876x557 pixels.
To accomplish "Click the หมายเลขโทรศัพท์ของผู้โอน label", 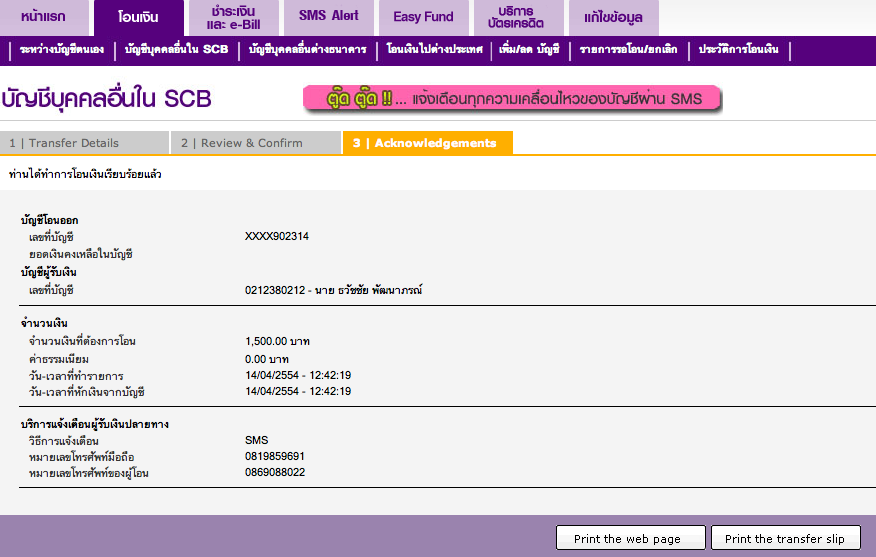I will point(89,474).
